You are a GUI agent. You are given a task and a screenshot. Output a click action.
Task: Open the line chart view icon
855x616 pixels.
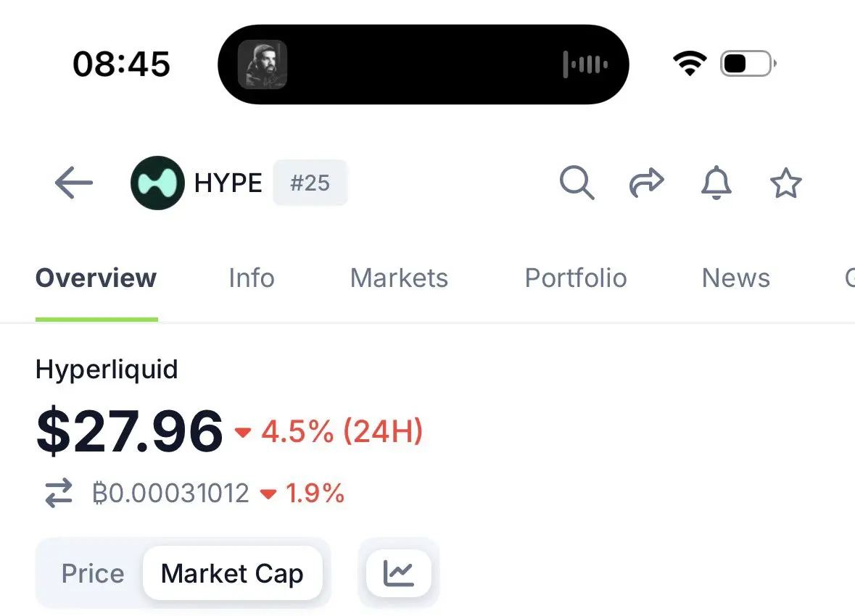tap(398, 573)
